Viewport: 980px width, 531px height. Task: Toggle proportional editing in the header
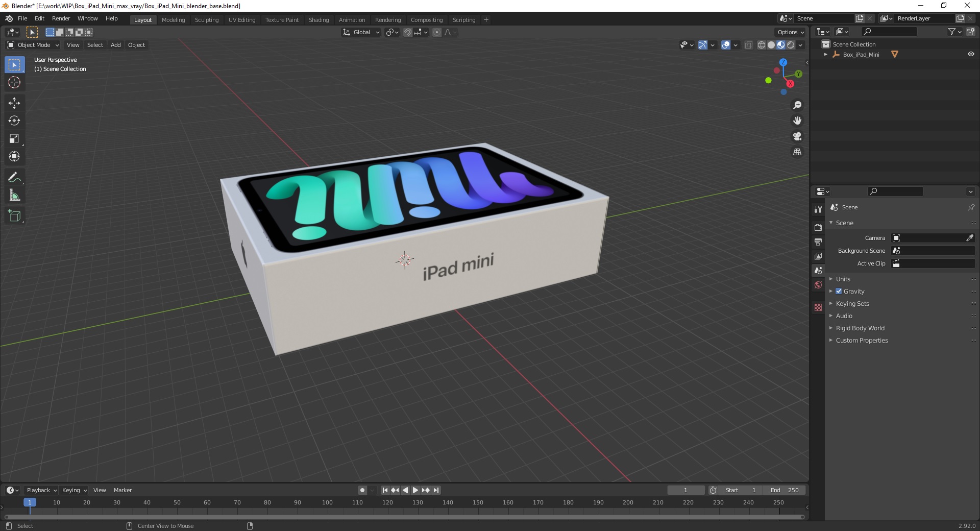pos(437,32)
